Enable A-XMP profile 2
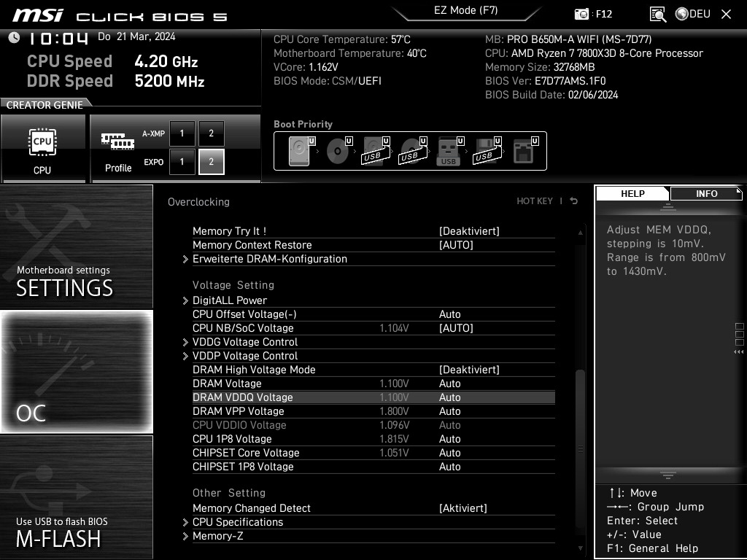This screenshot has height=560, width=747. click(211, 133)
